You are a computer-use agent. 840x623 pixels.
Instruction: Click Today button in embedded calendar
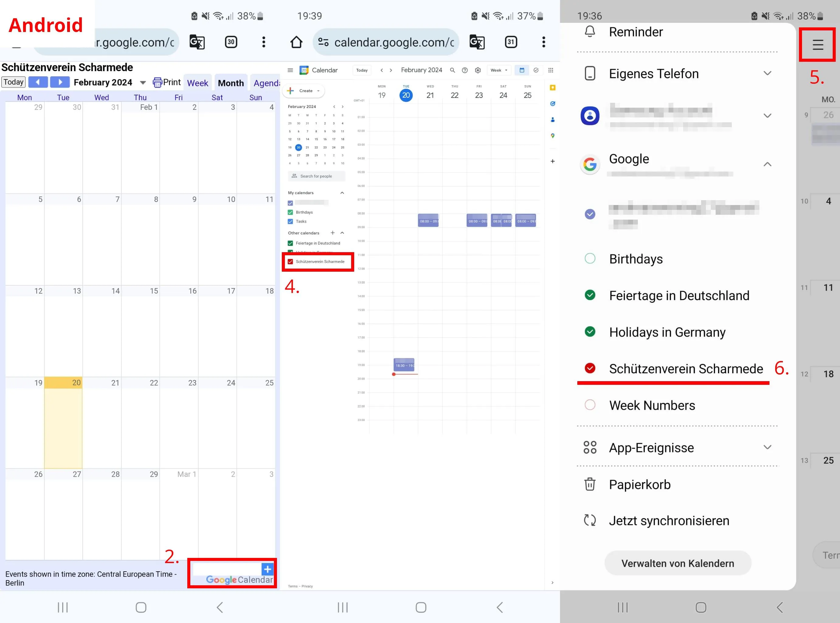(14, 82)
